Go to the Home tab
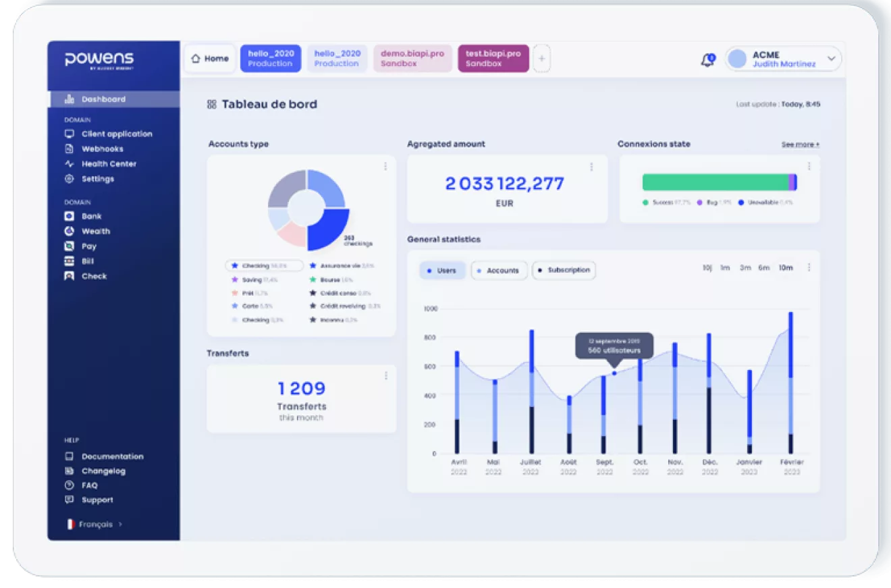891x588 pixels. point(210,59)
